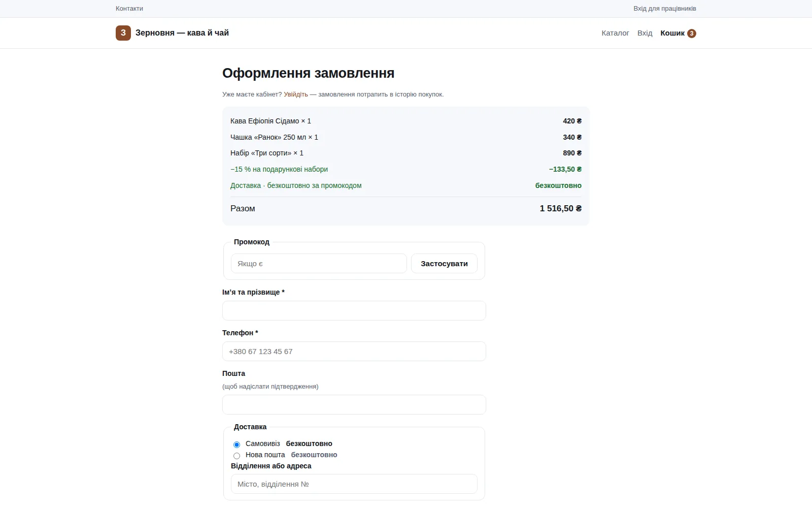Click the Оформлення замовлення heading
812x508 pixels.
pyautogui.click(x=309, y=73)
